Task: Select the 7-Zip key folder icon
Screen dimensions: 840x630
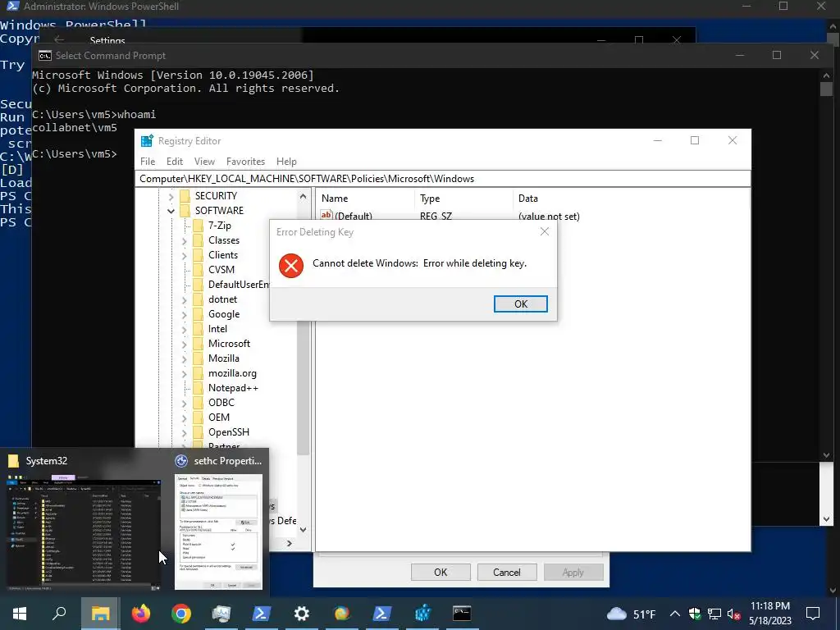Action: 199,226
